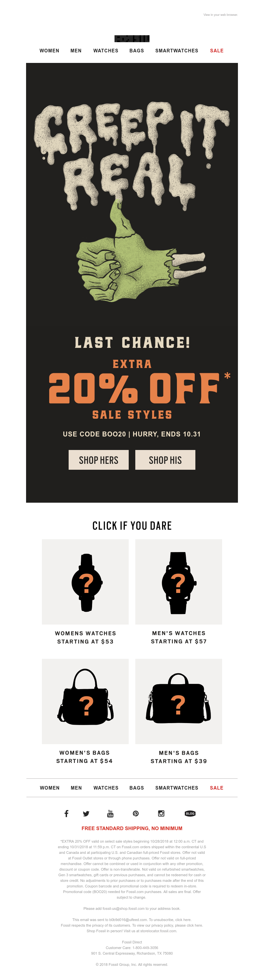The height and width of the screenshot is (980, 264).
Task: Select WOMEN in the top navigation
Action: (x=49, y=51)
